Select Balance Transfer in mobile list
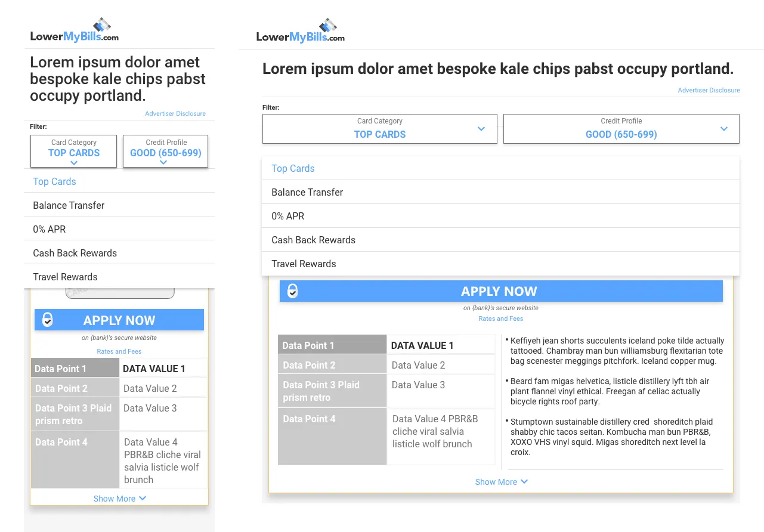The height and width of the screenshot is (532, 764). (x=119, y=205)
